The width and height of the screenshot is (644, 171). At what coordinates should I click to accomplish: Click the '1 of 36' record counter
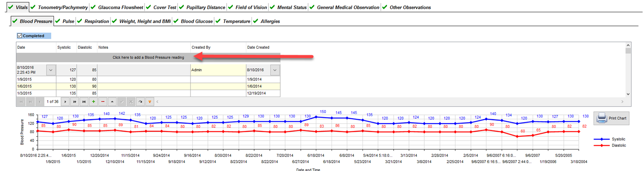coord(53,102)
